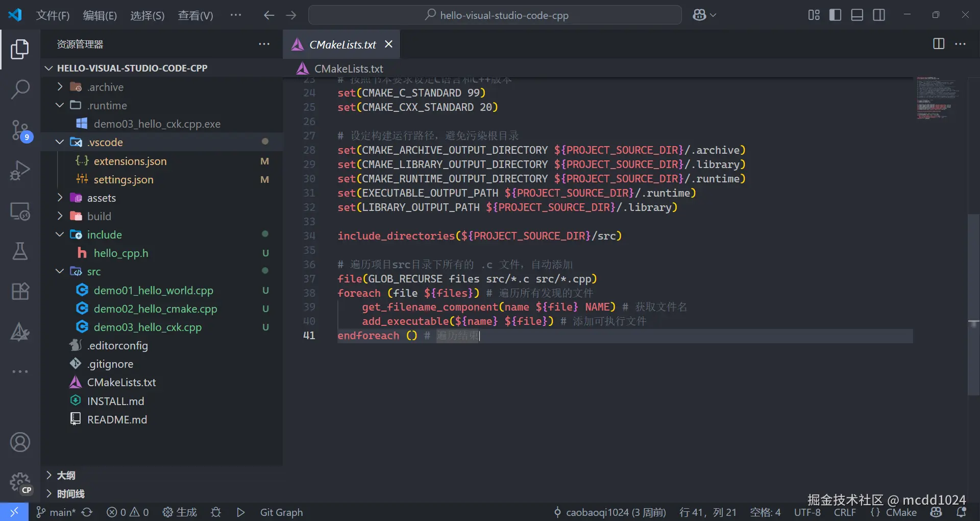The image size is (980, 521).
Task: Open the remote window indicator
Action: pyautogui.click(x=14, y=512)
